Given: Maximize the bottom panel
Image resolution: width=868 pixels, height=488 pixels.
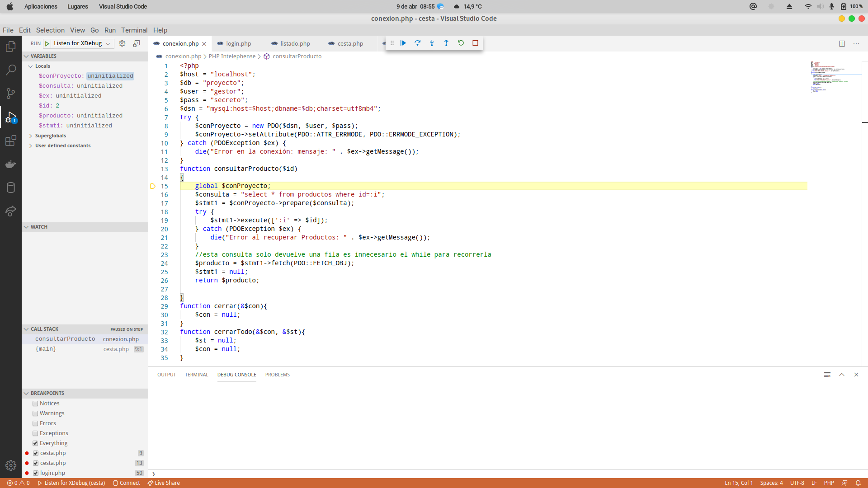Looking at the screenshot, I should click(842, 375).
